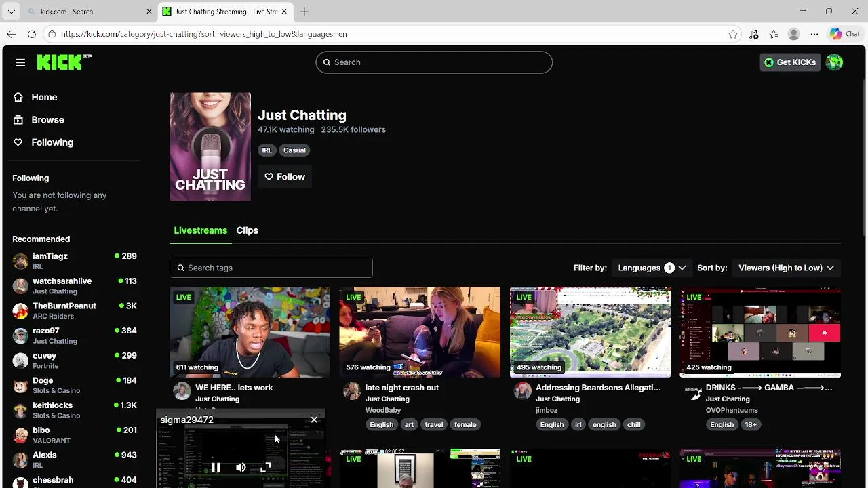Open recommended channel razo97
The height and width of the screenshot is (488, 868).
pyautogui.click(x=75, y=335)
